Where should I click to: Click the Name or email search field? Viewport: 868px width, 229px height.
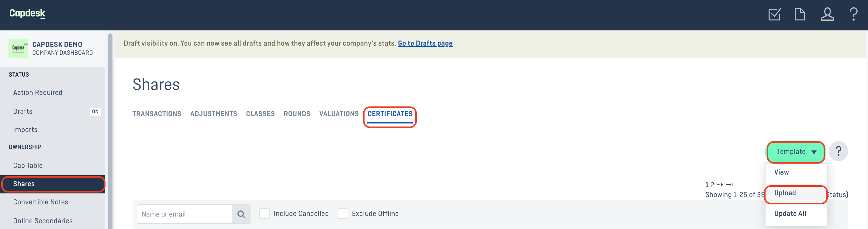pyautogui.click(x=184, y=214)
